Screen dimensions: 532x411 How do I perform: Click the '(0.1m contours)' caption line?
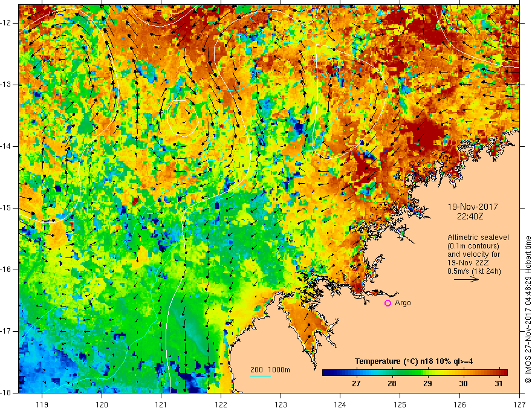[x=473, y=246]
